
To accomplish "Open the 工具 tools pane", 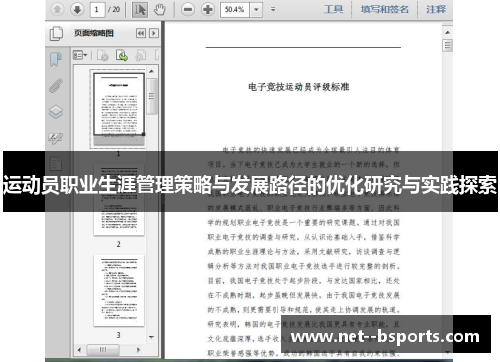I will point(334,9).
